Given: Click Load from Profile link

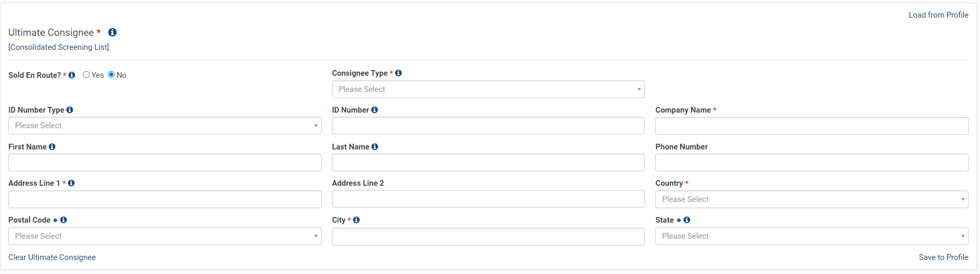Looking at the screenshot, I should (x=938, y=15).
